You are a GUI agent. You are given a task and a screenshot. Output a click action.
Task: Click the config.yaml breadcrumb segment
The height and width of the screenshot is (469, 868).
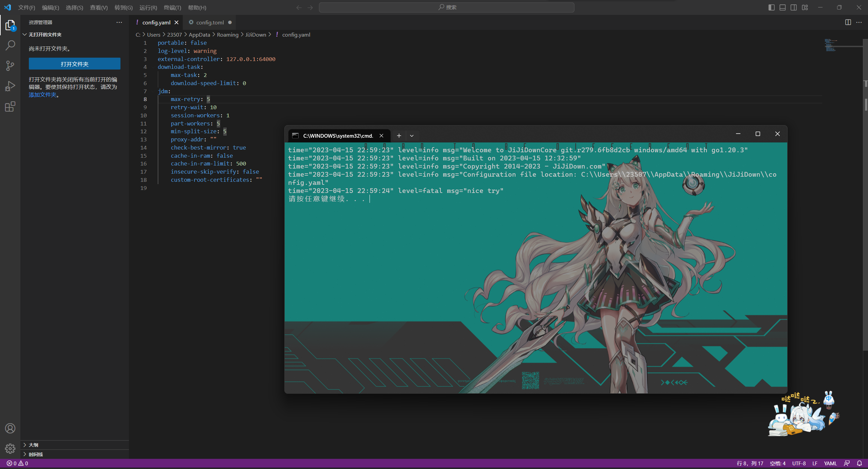296,35
